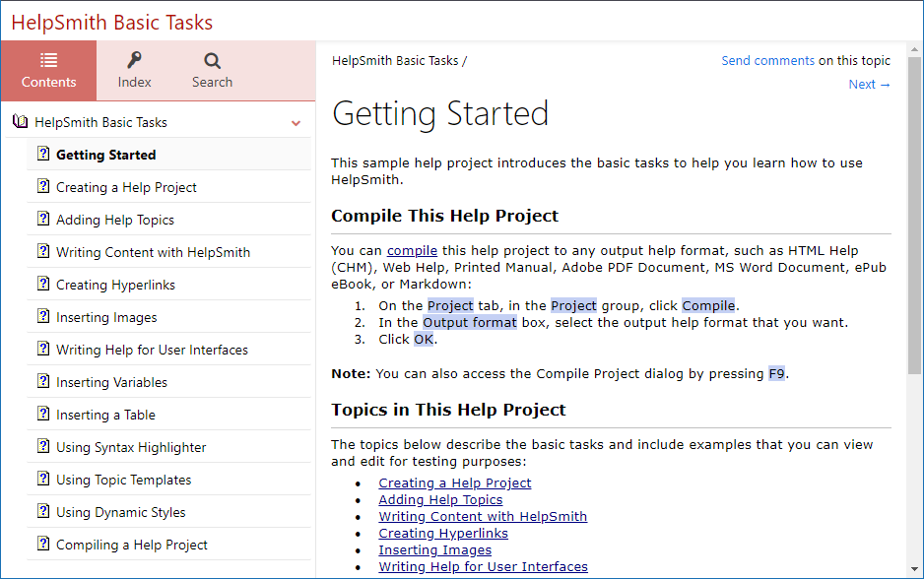924x579 pixels.
Task: Click the topic icon next to Inserting a Table
Action: click(x=43, y=414)
